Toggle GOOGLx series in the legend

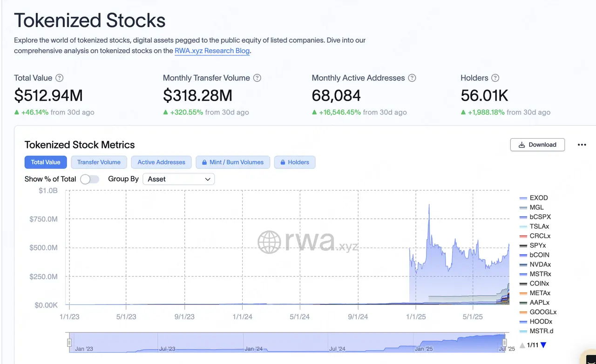[538, 312]
